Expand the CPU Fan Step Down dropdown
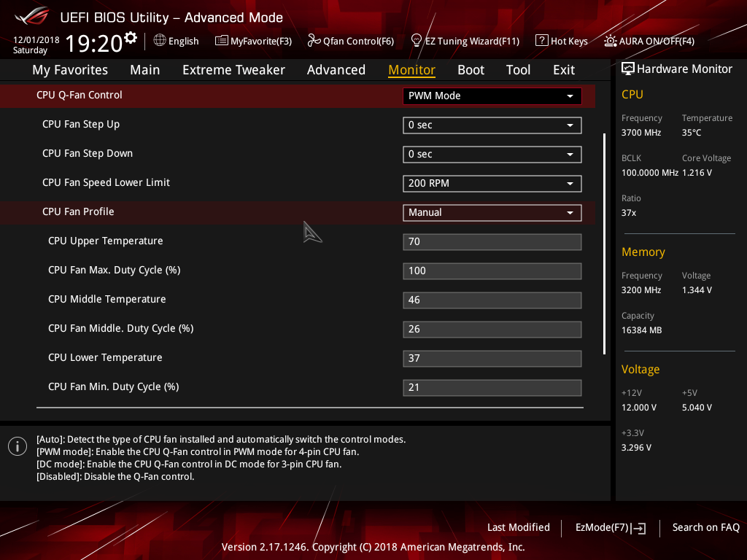The width and height of the screenshot is (747, 560). (x=492, y=155)
